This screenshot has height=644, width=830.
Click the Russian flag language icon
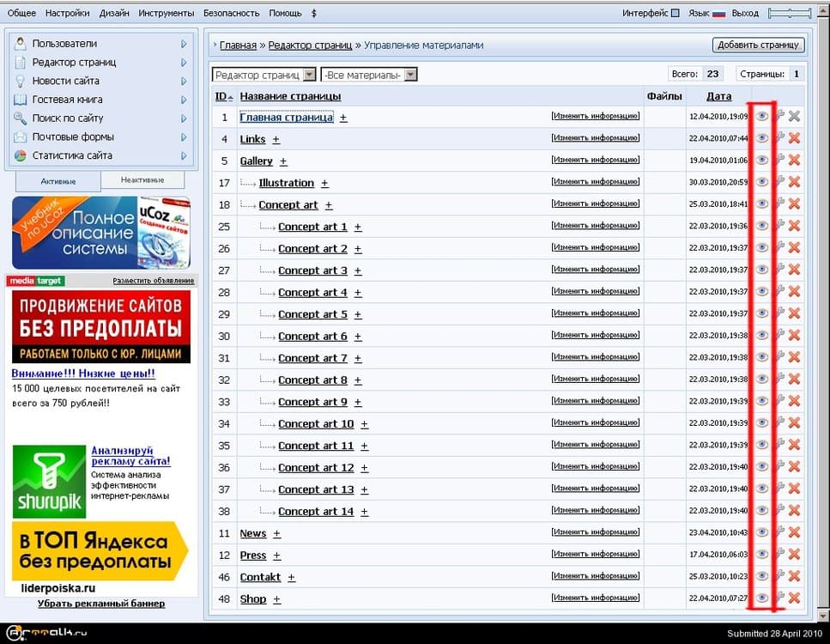(719, 14)
